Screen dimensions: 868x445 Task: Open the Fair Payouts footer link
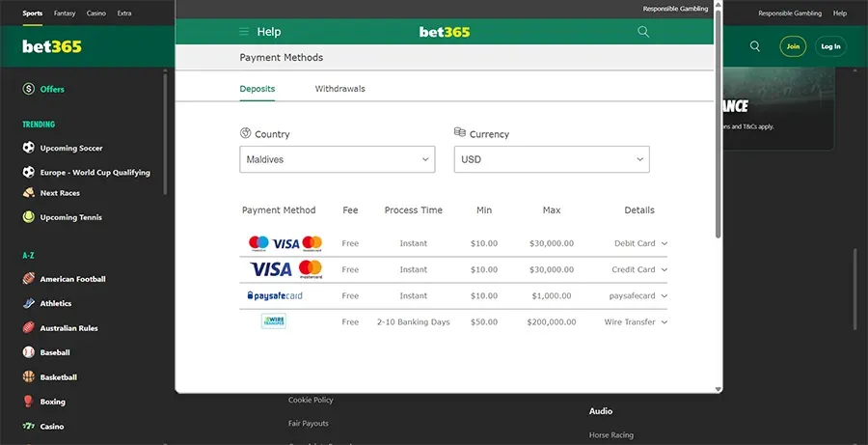click(x=309, y=424)
